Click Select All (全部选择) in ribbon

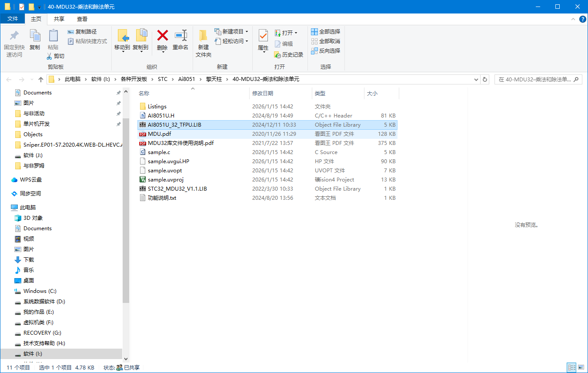pyautogui.click(x=325, y=32)
